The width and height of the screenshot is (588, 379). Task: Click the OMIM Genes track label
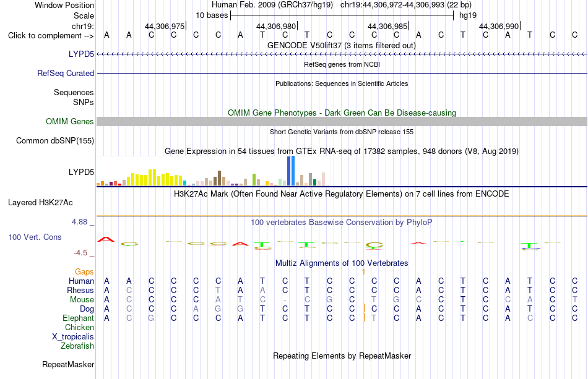pyautogui.click(x=70, y=121)
